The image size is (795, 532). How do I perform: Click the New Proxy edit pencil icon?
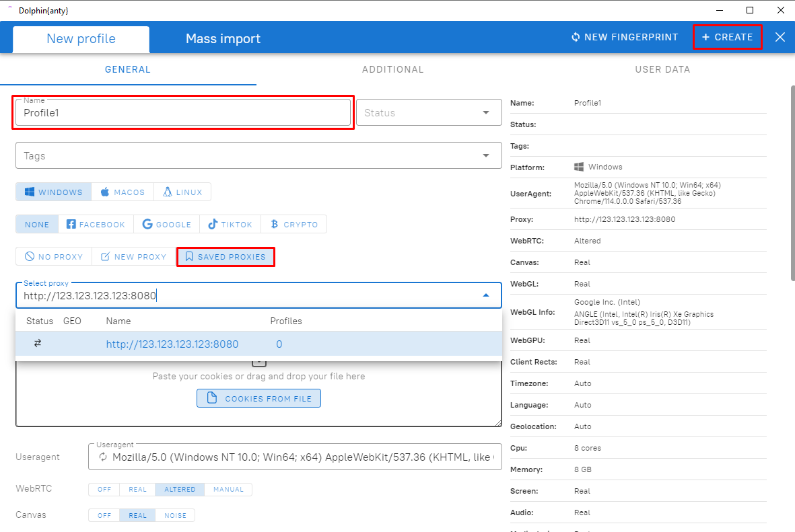coord(105,256)
